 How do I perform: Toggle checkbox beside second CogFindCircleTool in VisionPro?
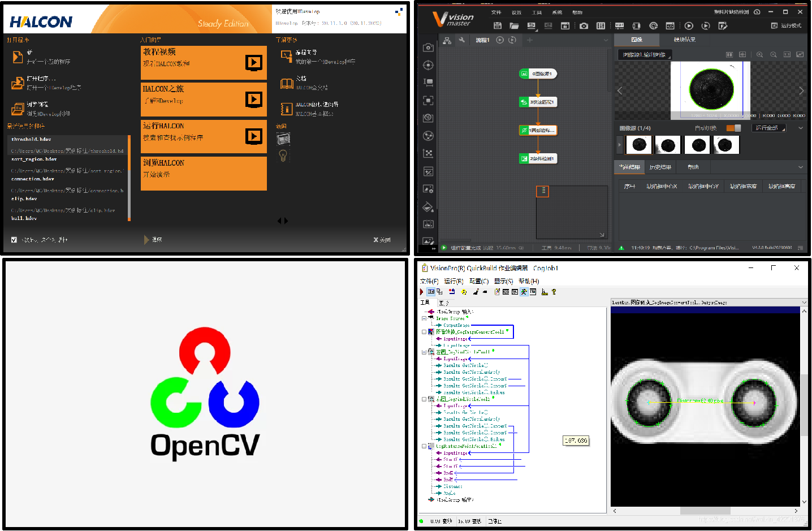pos(424,399)
